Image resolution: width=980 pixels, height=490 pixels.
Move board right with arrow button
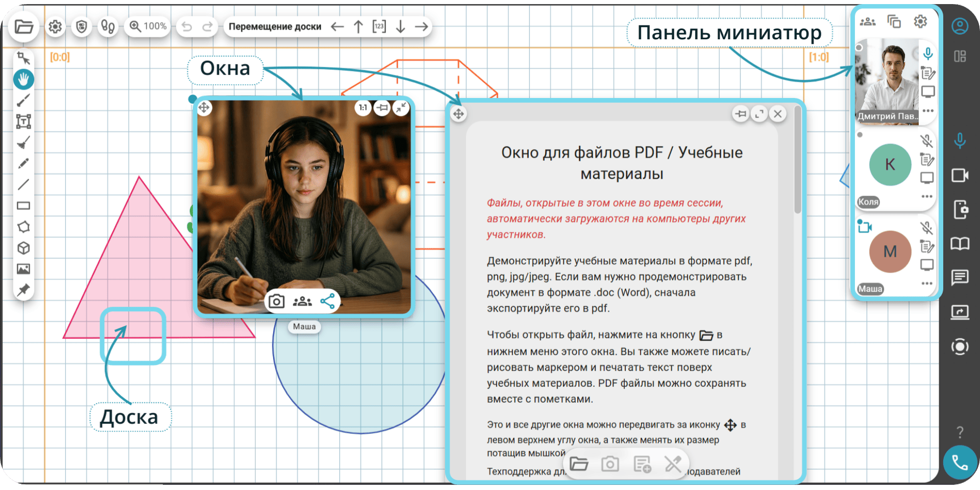[422, 27]
